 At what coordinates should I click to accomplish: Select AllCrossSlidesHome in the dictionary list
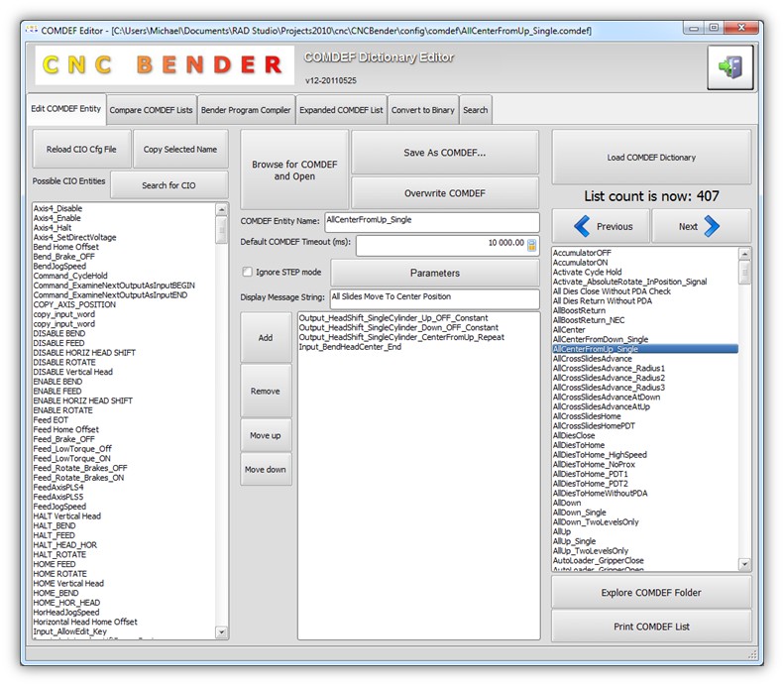click(587, 416)
